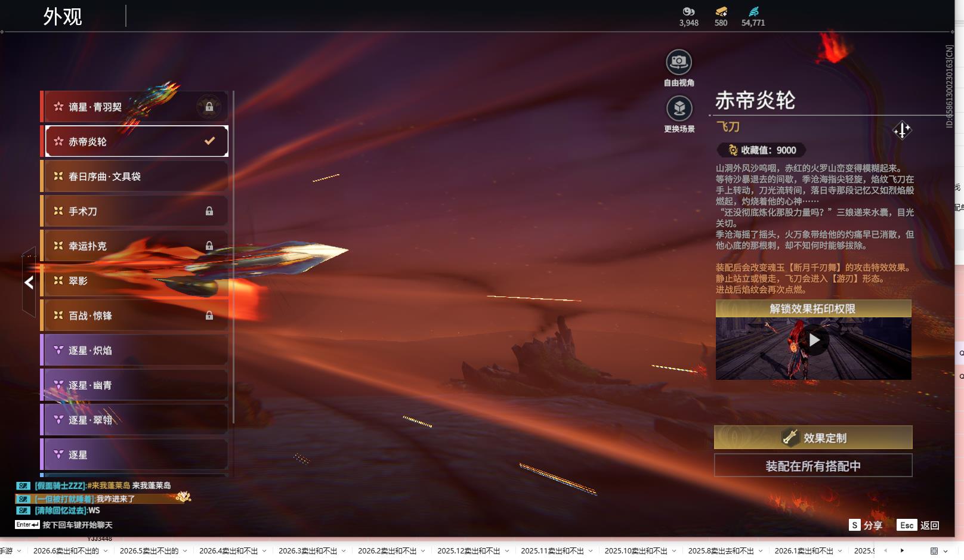The image size is (964, 560).
Task: Click the 外观 appearance page title
Action: click(63, 17)
